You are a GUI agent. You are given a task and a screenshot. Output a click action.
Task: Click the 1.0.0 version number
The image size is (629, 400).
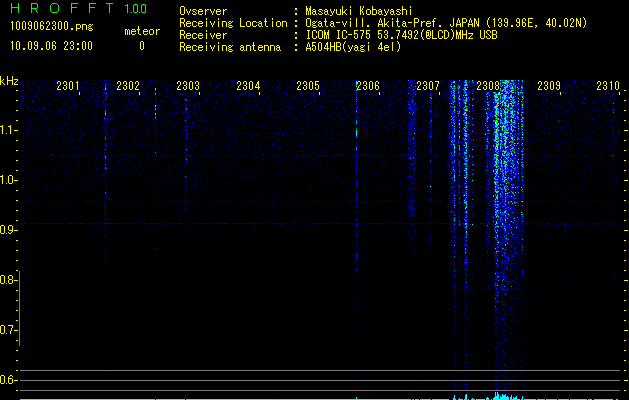point(136,9)
